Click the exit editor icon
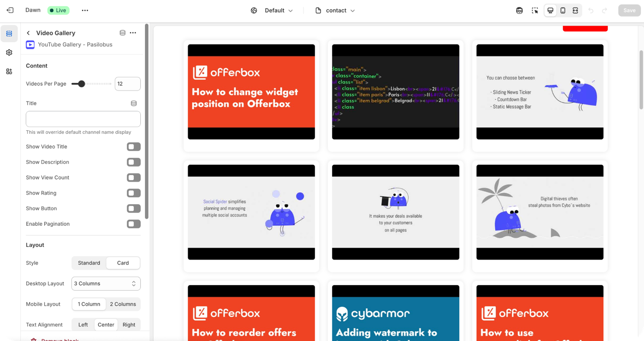 10,10
